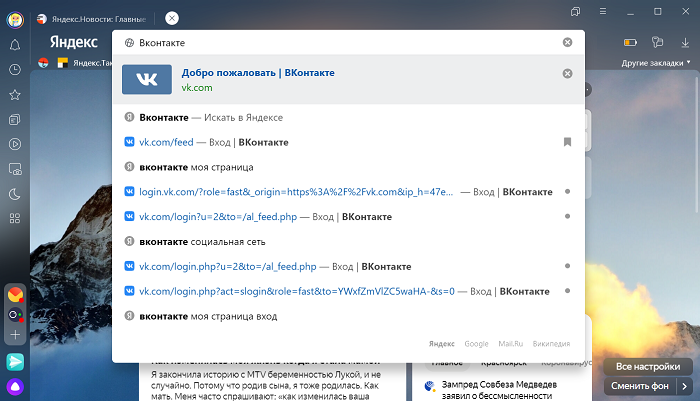This screenshot has height=401, width=700.
Task: Open the video player sidebar icon
Action: pyautogui.click(x=15, y=144)
